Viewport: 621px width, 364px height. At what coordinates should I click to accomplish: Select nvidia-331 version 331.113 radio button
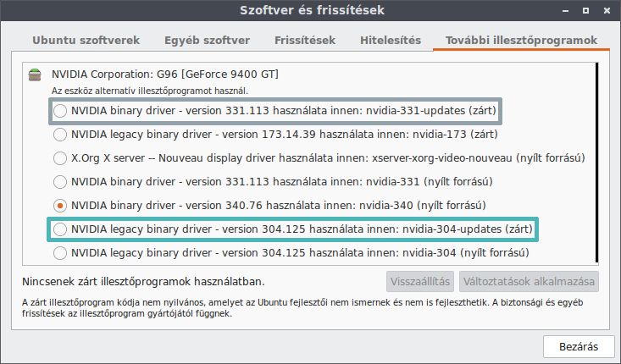coord(60,182)
